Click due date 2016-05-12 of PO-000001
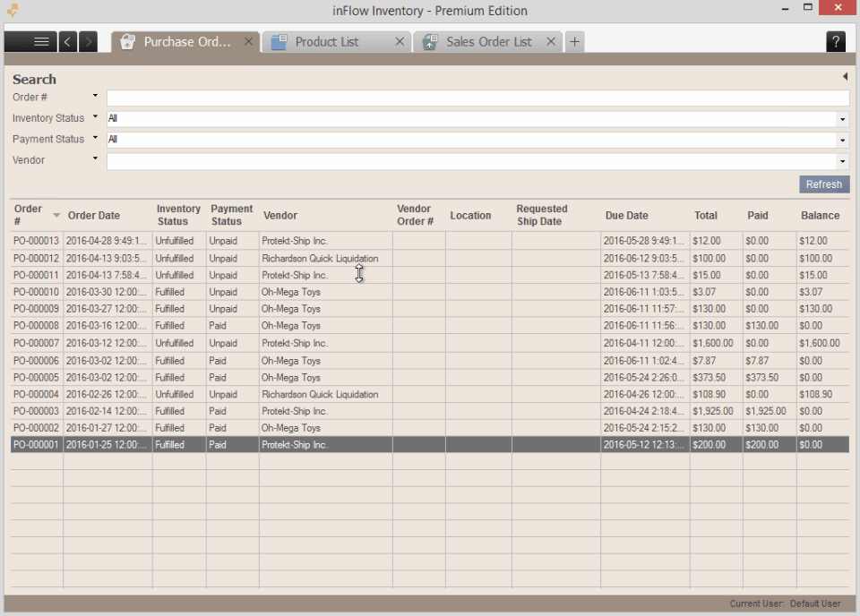The height and width of the screenshot is (616, 860). point(644,445)
